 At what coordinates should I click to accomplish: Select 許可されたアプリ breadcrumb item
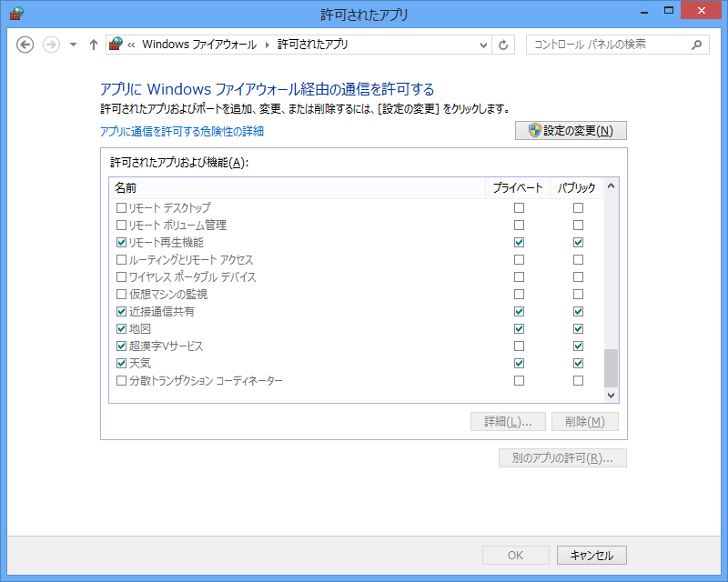point(312,45)
